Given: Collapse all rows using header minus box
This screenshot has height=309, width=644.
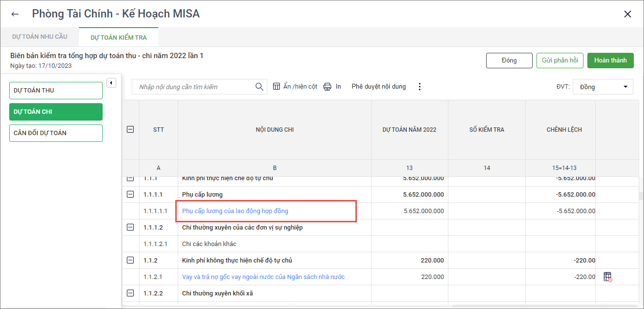Looking at the screenshot, I should point(130,129).
